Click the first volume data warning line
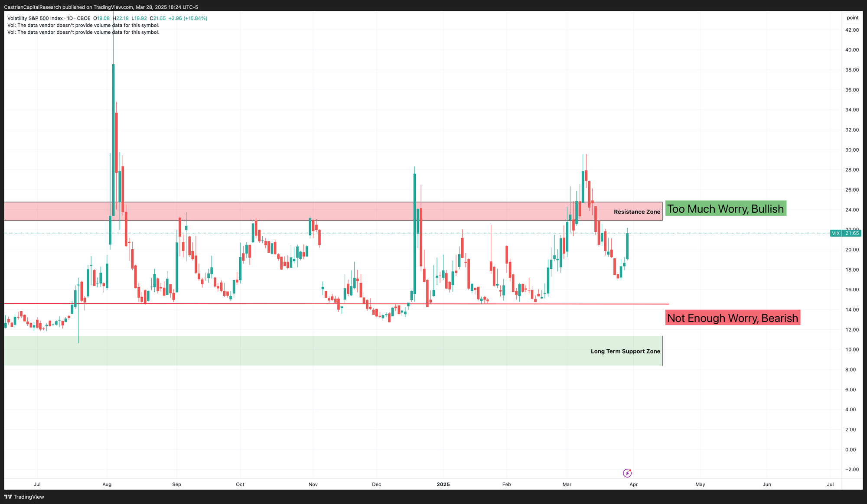 click(x=83, y=25)
